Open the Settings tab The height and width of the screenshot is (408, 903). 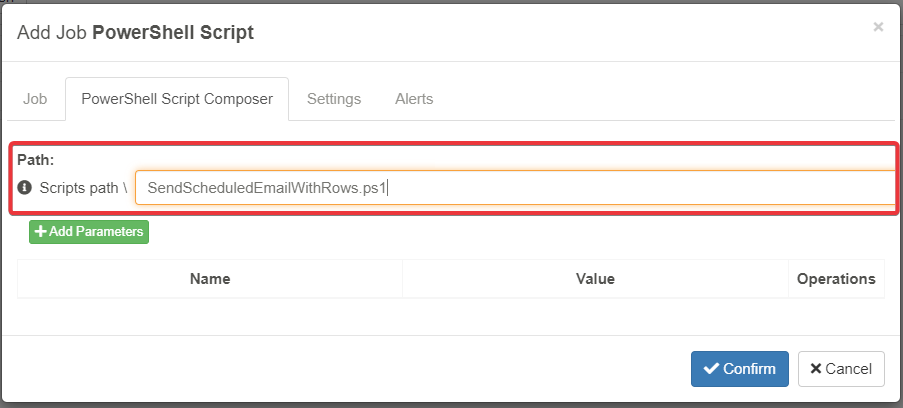tap(334, 99)
